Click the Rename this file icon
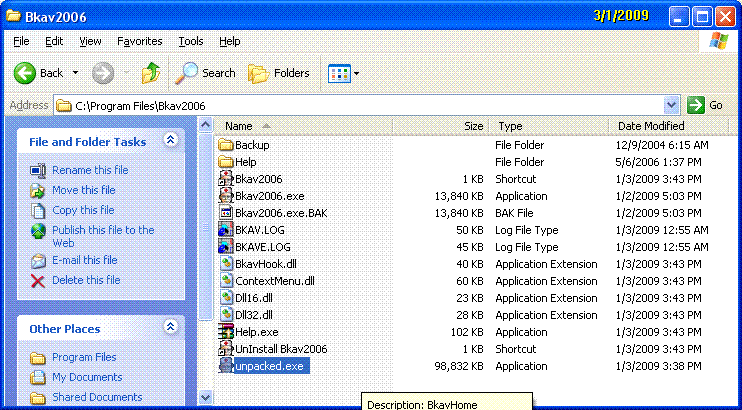 click(x=38, y=170)
